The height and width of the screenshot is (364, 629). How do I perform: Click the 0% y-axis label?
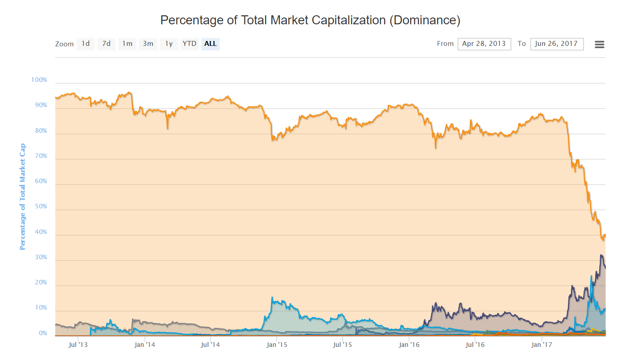[x=42, y=333]
